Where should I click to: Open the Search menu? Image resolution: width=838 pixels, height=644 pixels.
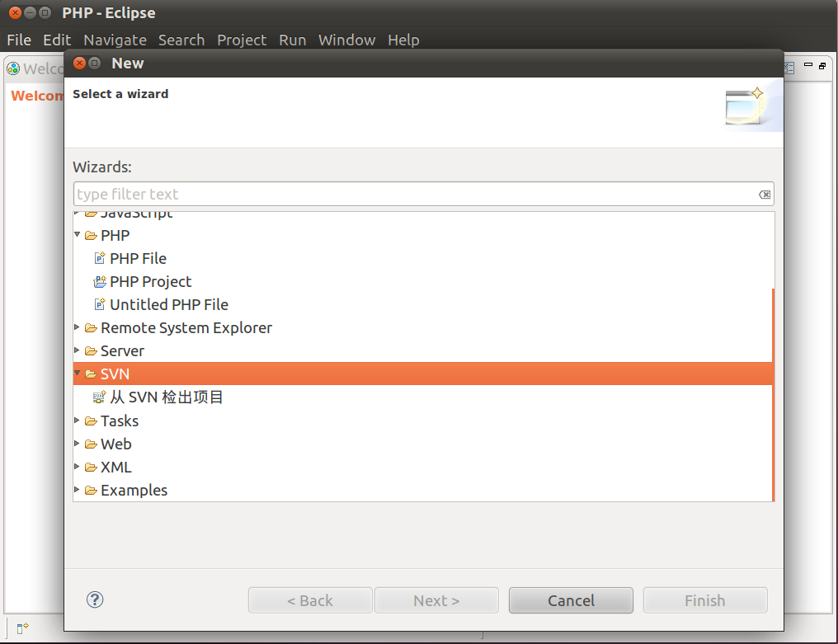[x=181, y=40]
